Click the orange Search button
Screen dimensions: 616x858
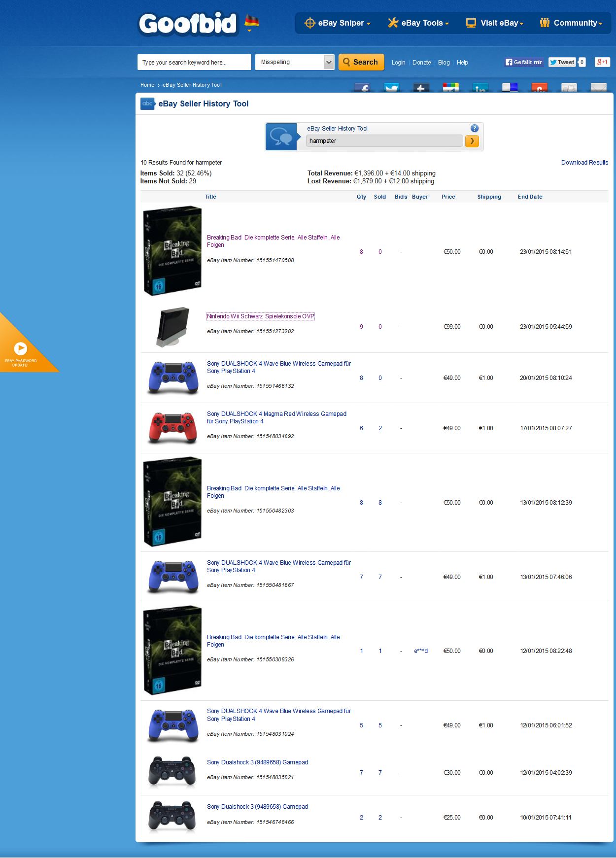point(361,62)
